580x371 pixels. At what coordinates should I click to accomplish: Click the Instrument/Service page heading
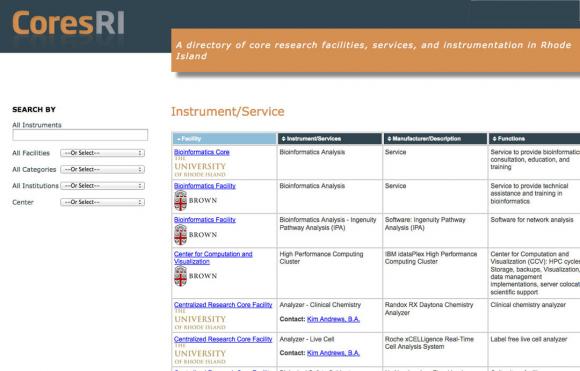pyautogui.click(x=227, y=112)
